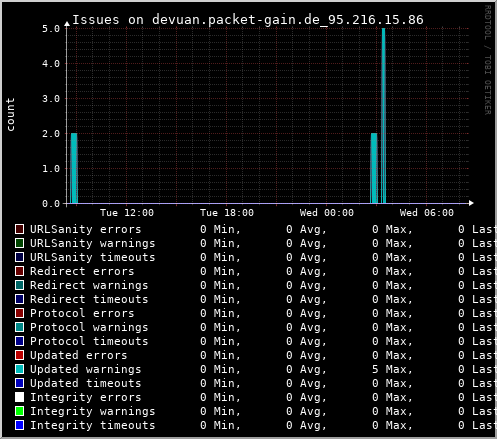This screenshot has width=497, height=439.
Task: Click the URLSanity warnings legend swatch
Action: point(20,243)
